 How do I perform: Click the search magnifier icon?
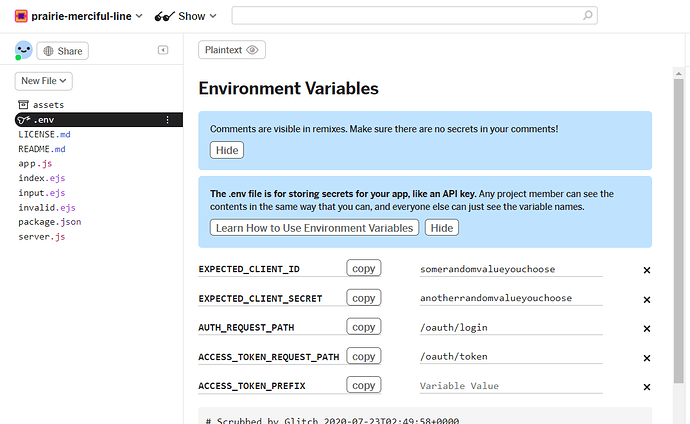(587, 16)
